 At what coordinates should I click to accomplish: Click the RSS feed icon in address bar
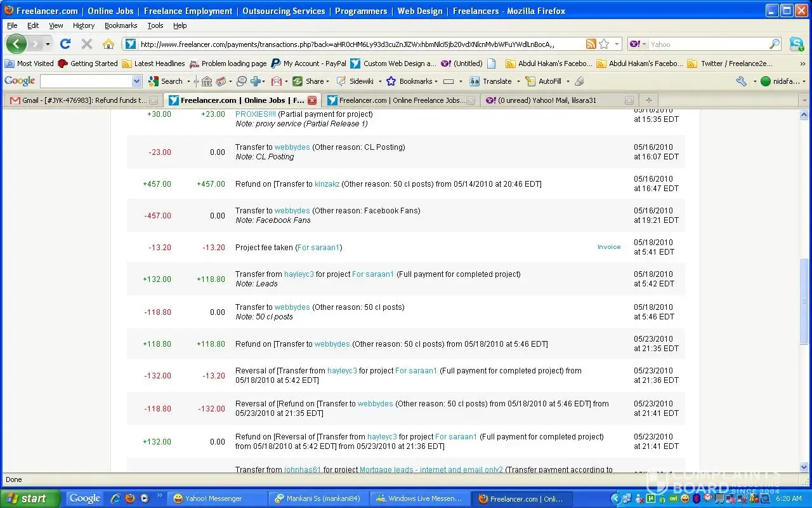(591, 44)
